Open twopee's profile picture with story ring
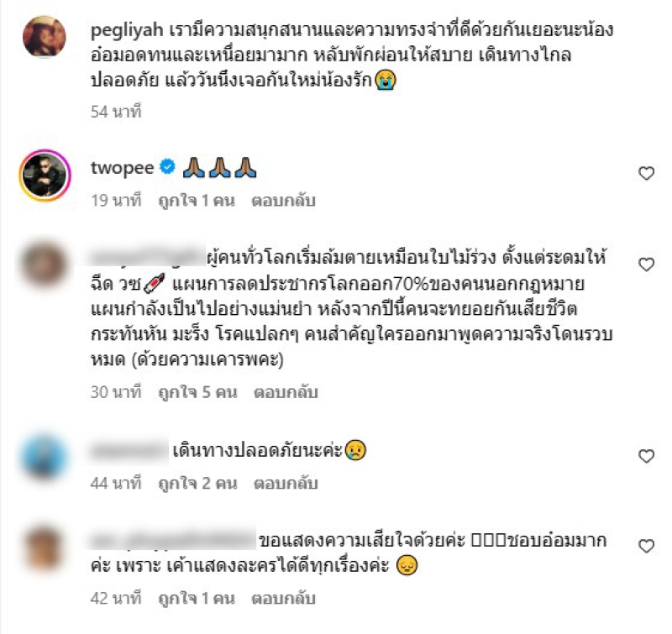This screenshot has width=672, height=634. tap(45, 176)
